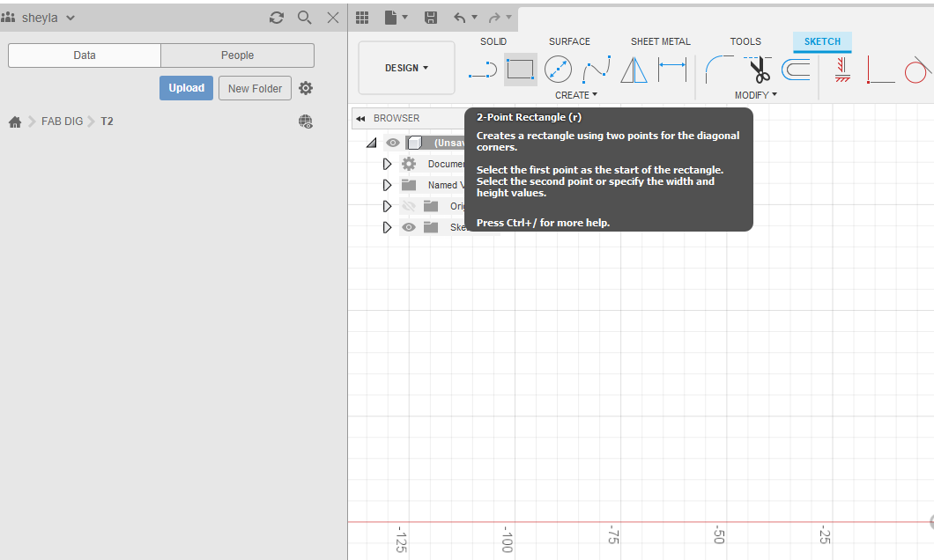934x560 pixels.
Task: Show the hidden Origin folder
Action: pos(409,207)
